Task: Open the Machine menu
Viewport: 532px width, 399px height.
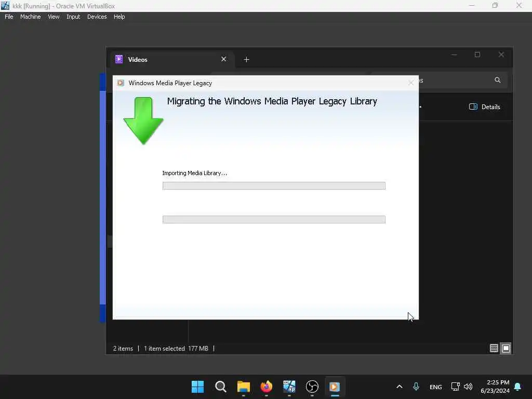Action: click(30, 17)
